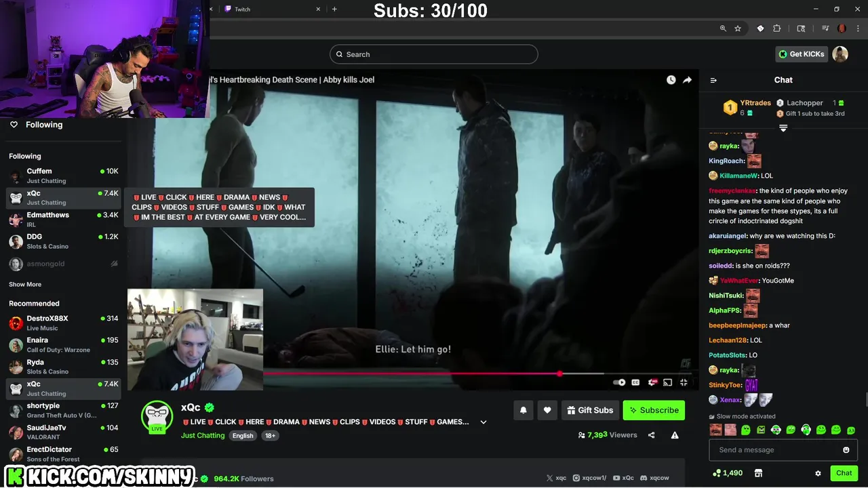Image resolution: width=868 pixels, height=488 pixels.
Task: Click the xQc channel avatar with LIVE badge
Action: tap(157, 417)
